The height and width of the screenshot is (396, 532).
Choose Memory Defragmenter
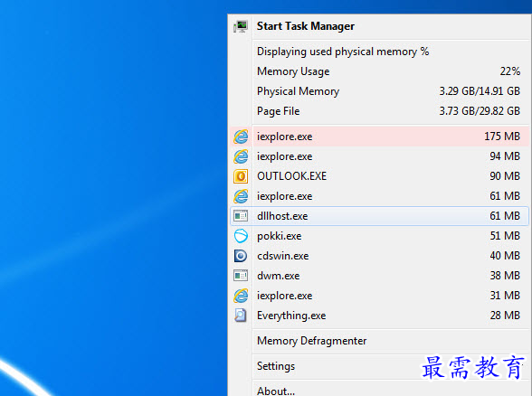(x=380, y=341)
